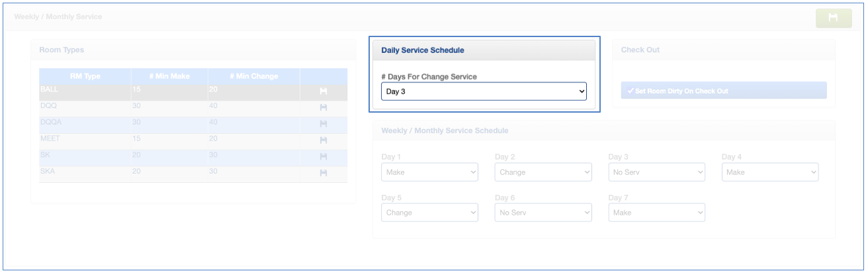This screenshot has height=275, width=868.
Task: Open the Days For Change Service dropdown
Action: tap(484, 91)
